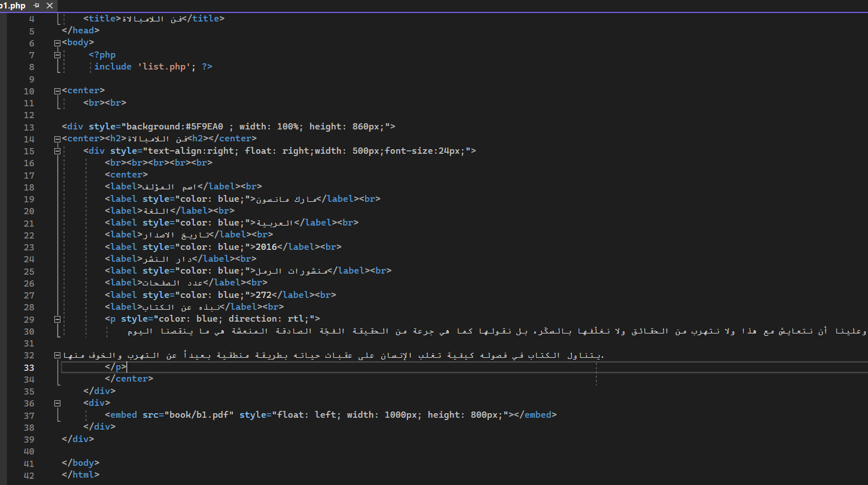
Task: Collapse the <center> block on line 10
Action: click(57, 91)
